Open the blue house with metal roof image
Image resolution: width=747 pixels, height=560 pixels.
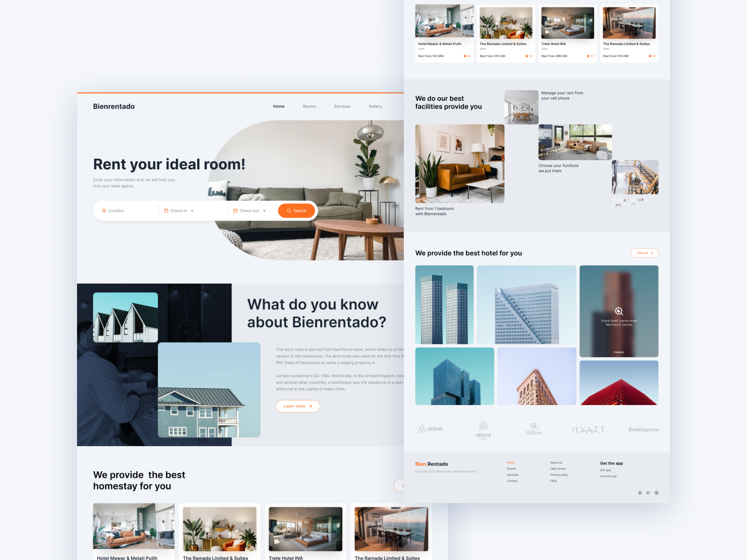209,390
